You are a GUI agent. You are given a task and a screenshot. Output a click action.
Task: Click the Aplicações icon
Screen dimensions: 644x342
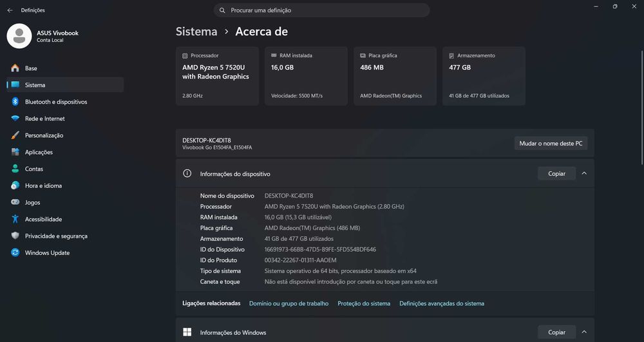click(15, 152)
